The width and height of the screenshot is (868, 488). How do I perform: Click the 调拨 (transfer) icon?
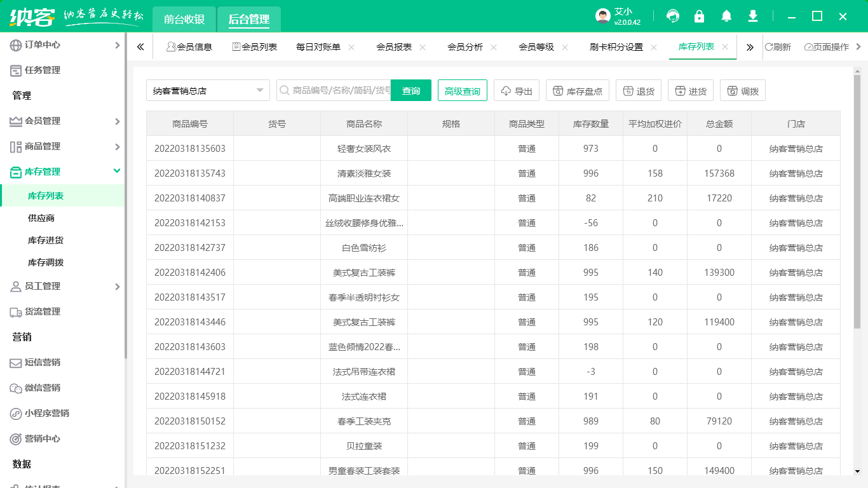point(742,90)
